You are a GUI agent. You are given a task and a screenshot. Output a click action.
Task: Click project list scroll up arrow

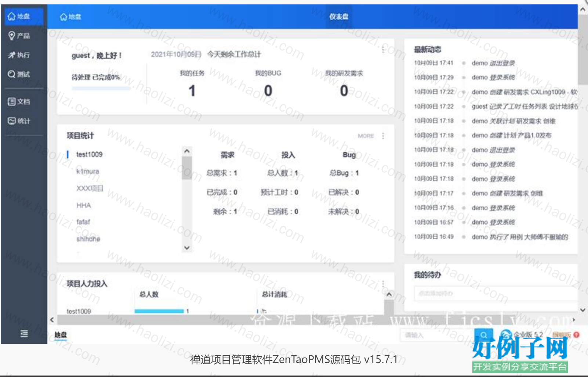coord(187,151)
